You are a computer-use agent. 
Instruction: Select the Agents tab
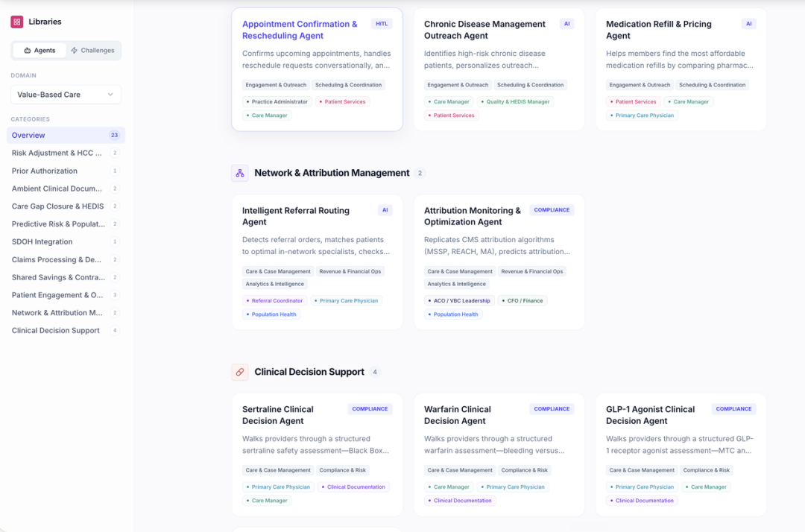coord(40,50)
